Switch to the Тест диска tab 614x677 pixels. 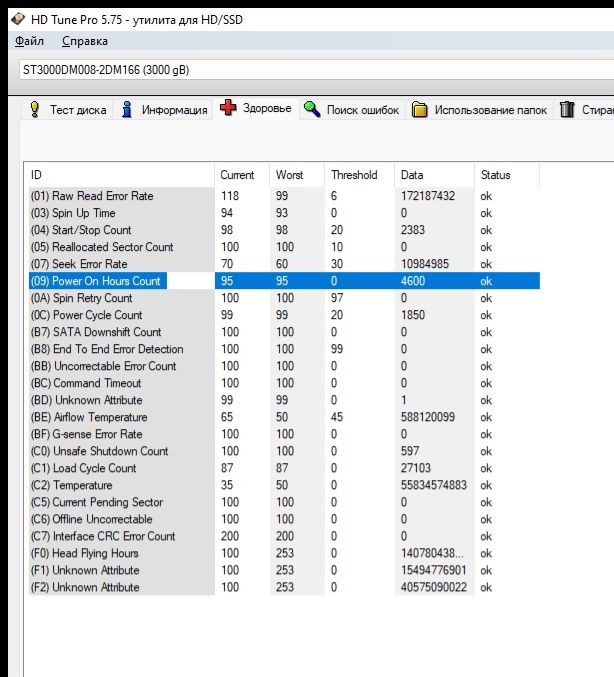click(67, 110)
